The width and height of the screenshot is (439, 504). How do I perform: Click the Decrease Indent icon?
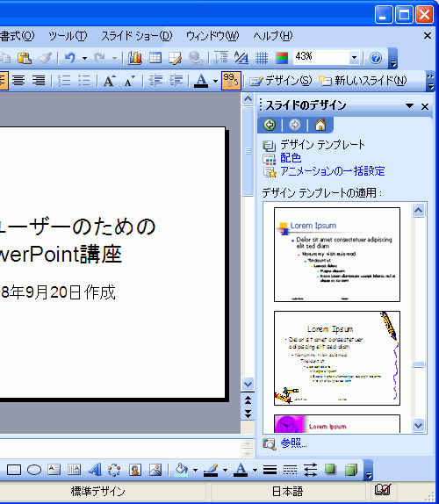tap(155, 81)
